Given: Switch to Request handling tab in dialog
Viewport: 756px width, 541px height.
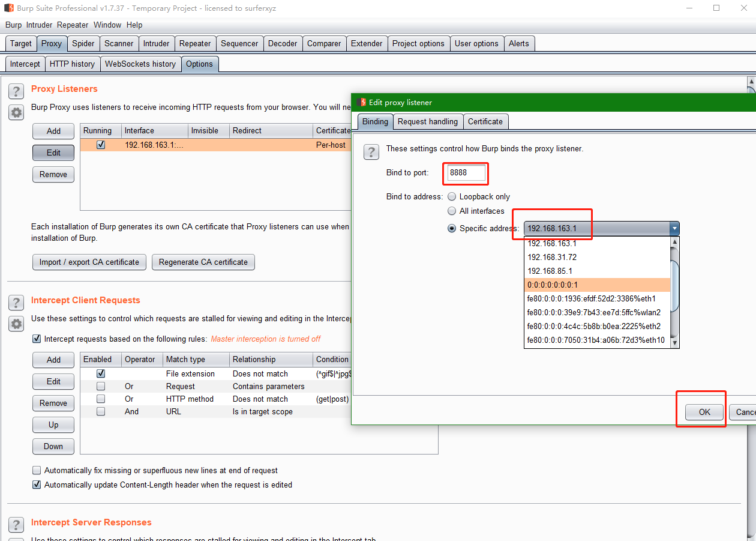Looking at the screenshot, I should coord(428,121).
